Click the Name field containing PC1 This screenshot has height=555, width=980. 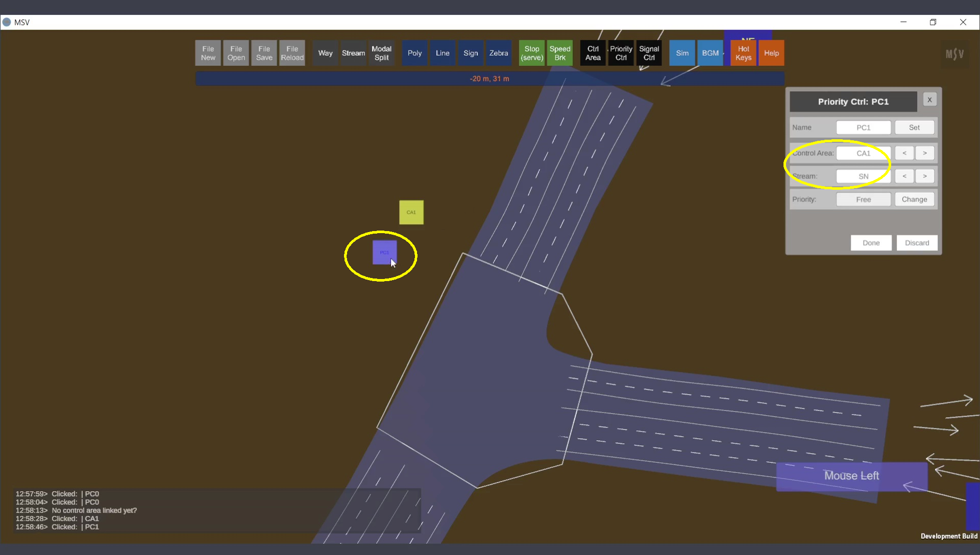click(x=863, y=128)
